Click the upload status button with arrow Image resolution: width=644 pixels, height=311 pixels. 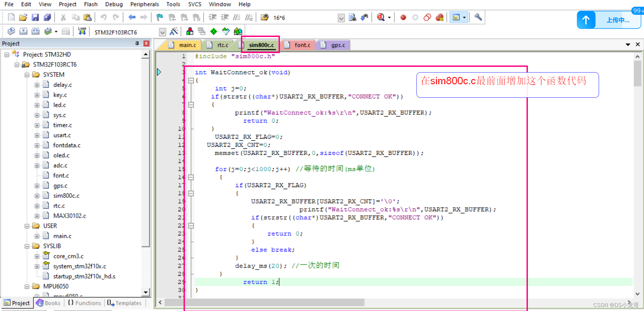click(x=609, y=20)
